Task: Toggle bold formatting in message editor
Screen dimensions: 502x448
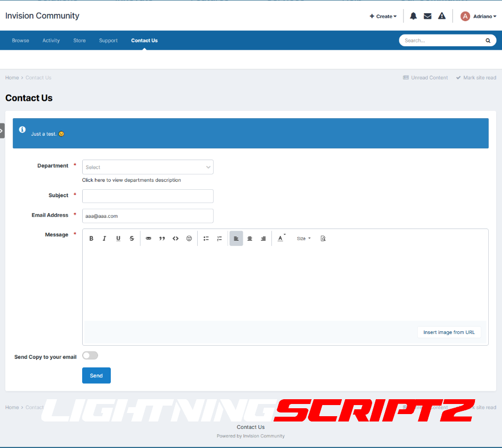Action: point(91,239)
